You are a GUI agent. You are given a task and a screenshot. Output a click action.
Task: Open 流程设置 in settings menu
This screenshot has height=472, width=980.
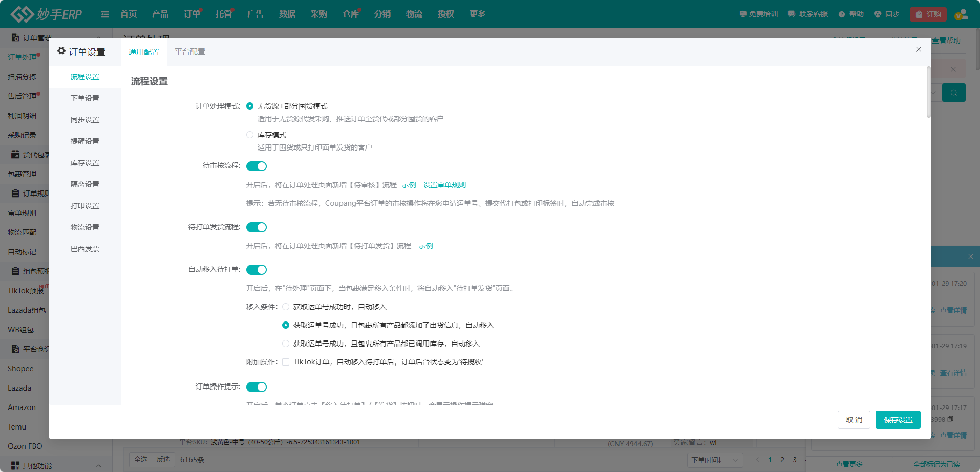tap(85, 77)
